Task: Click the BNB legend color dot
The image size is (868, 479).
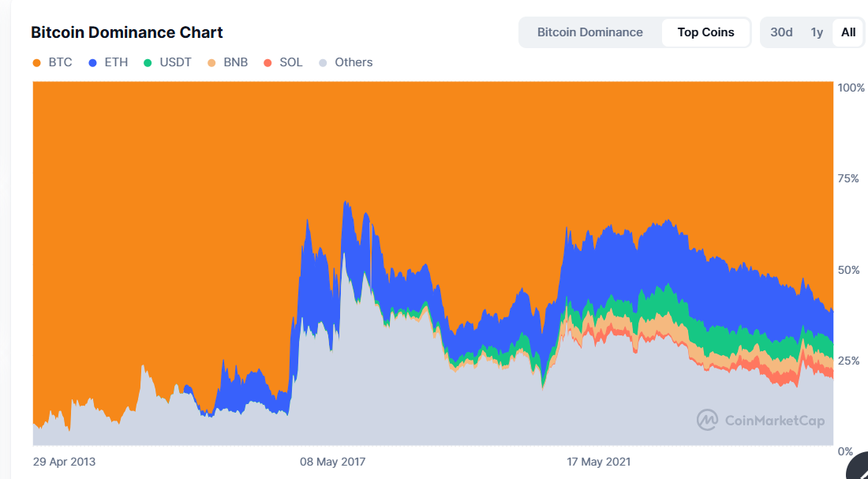Action: click(211, 62)
